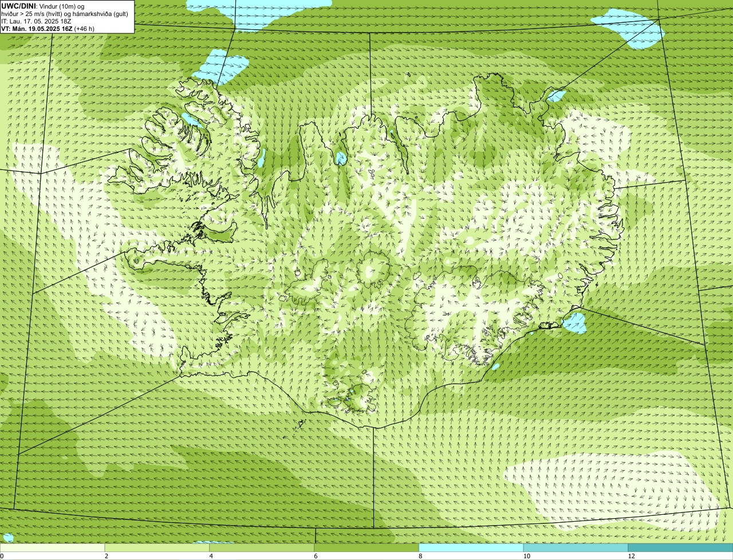Click the '8' label on the color scale

click(x=420, y=556)
